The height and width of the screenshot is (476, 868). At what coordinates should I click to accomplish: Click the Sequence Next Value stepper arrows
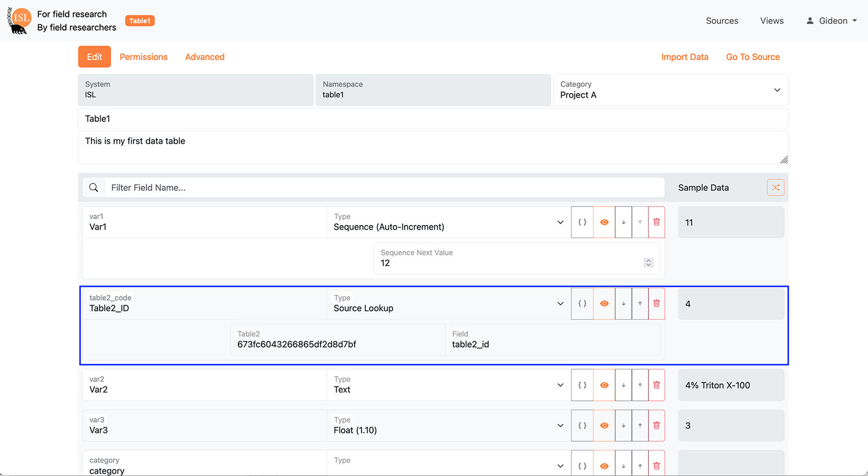click(x=648, y=263)
